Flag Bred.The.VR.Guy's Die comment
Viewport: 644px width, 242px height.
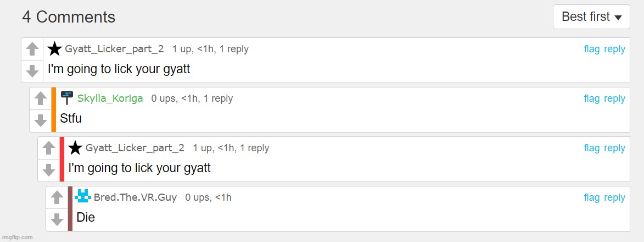(x=591, y=197)
